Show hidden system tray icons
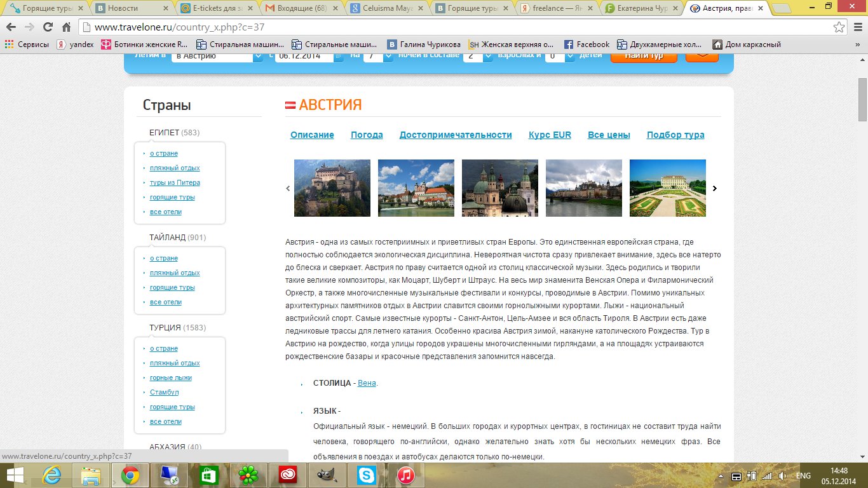 (722, 476)
